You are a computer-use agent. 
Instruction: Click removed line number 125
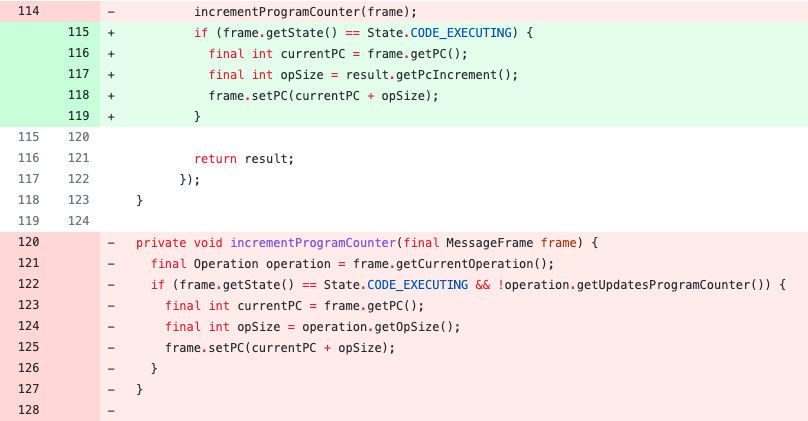[28, 347]
